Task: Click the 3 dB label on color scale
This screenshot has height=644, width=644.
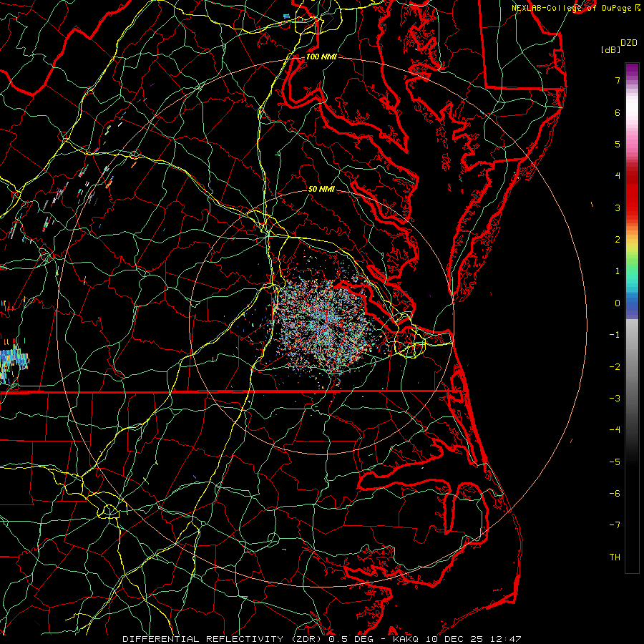Action: (618, 208)
